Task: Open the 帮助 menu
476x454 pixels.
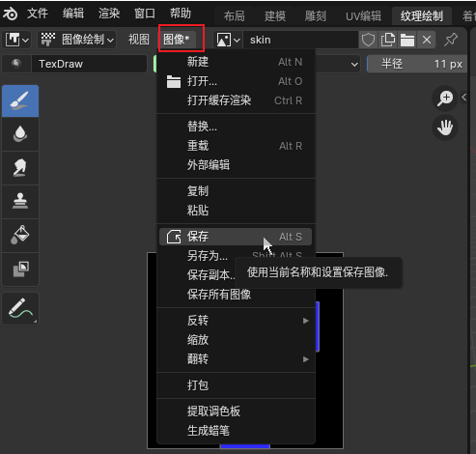Action: click(181, 14)
